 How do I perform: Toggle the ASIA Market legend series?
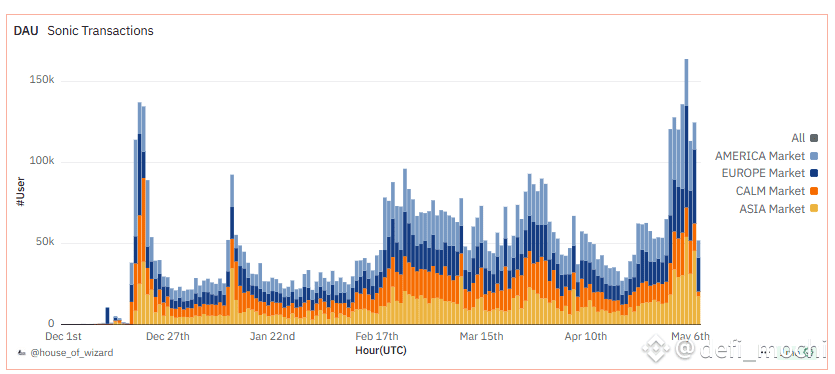[778, 209]
